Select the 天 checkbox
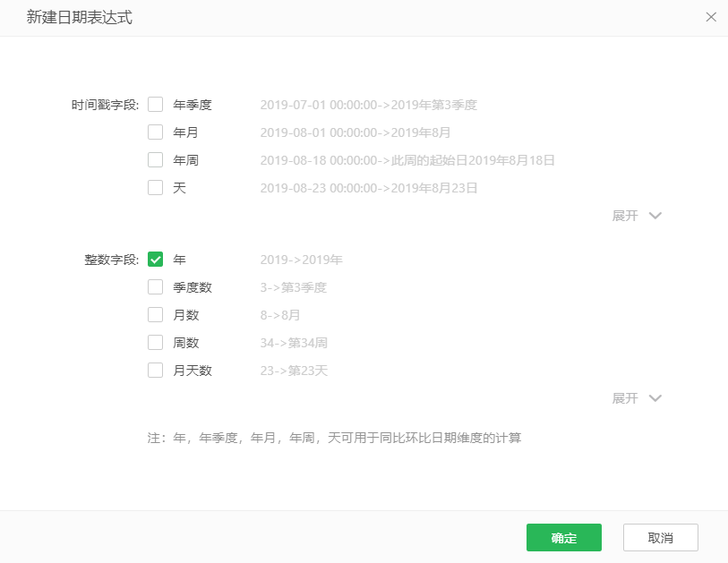This screenshot has width=728, height=563. (155, 188)
